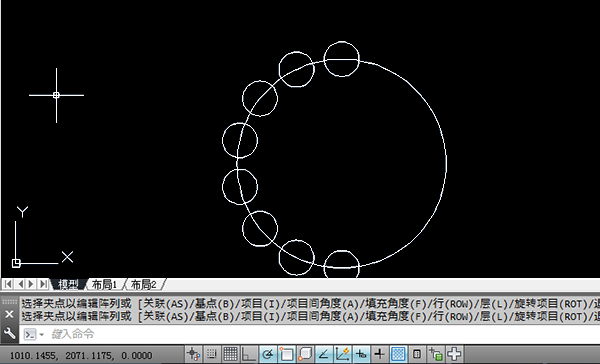Jump to first layout tab arrow
The image size is (600, 364).
(8, 284)
